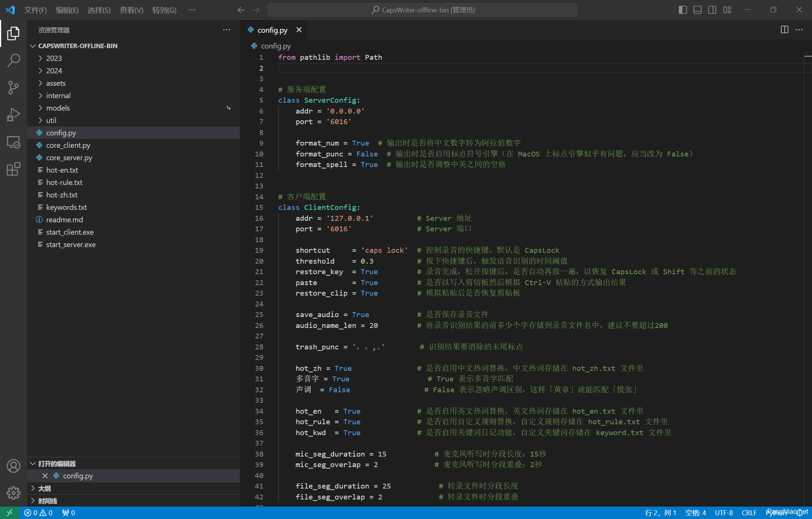Open editor more actions ellipsis

799,30
